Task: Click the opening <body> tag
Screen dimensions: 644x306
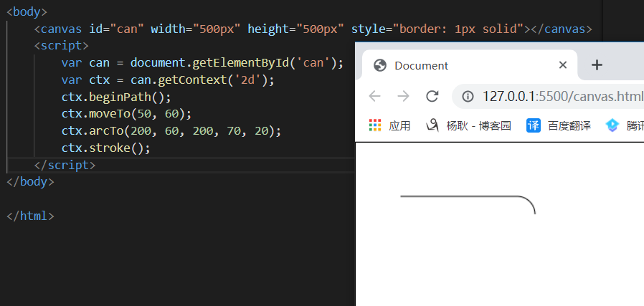Action: point(27,11)
